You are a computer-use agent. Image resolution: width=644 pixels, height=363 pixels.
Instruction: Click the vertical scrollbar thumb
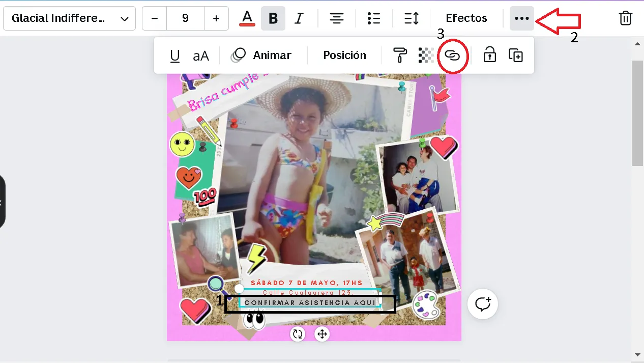[x=638, y=113]
